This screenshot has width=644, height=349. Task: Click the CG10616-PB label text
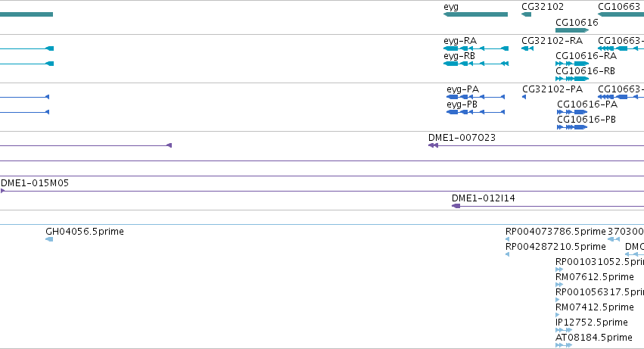pos(586,120)
